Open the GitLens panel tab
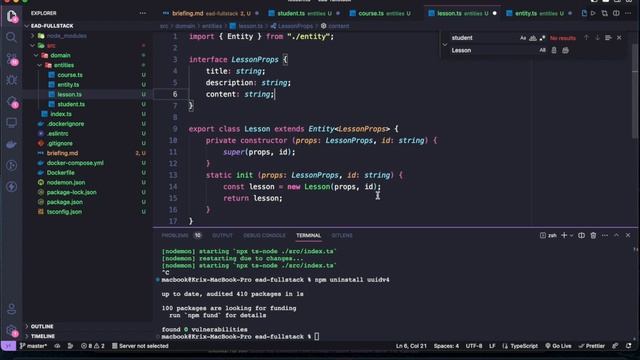The image size is (640, 360). point(342,236)
